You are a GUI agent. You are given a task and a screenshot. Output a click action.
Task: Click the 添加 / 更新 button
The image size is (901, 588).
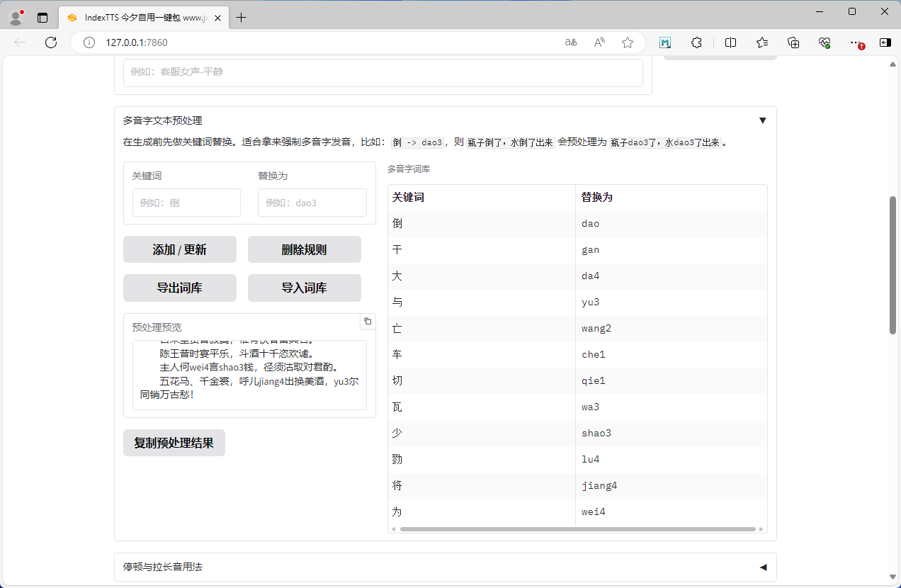tap(179, 249)
